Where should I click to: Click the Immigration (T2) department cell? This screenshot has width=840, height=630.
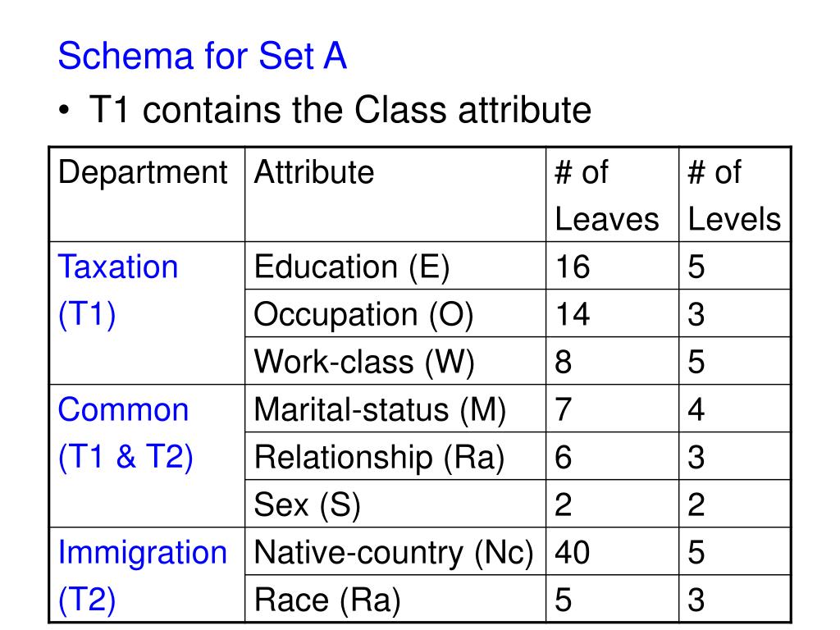point(147,575)
